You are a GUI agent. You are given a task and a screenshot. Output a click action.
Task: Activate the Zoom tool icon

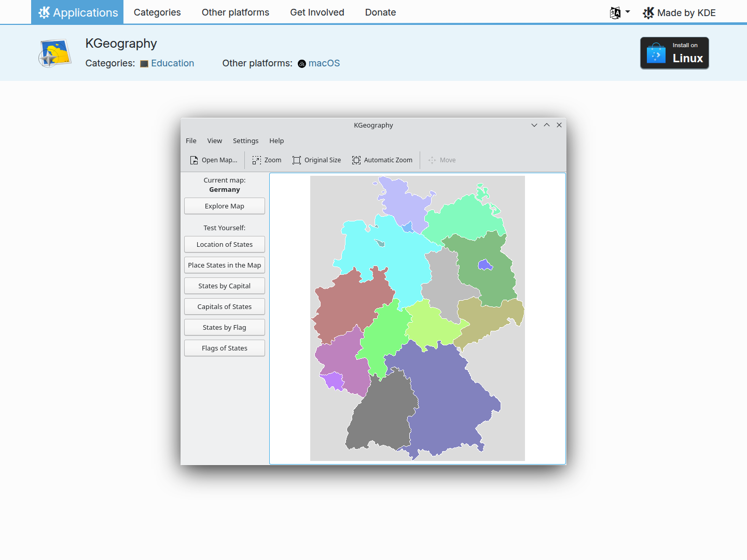click(x=257, y=160)
